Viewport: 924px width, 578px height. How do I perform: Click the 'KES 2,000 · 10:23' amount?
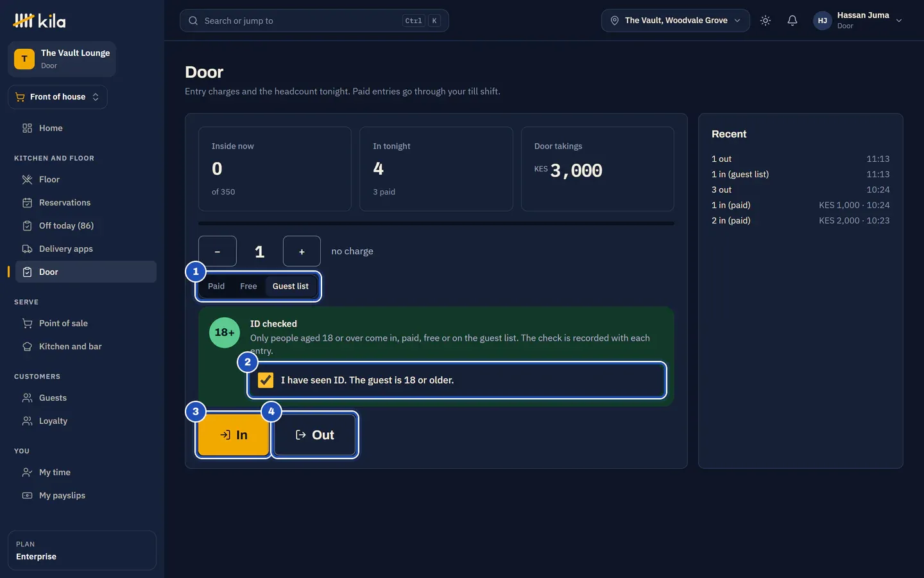pos(854,221)
